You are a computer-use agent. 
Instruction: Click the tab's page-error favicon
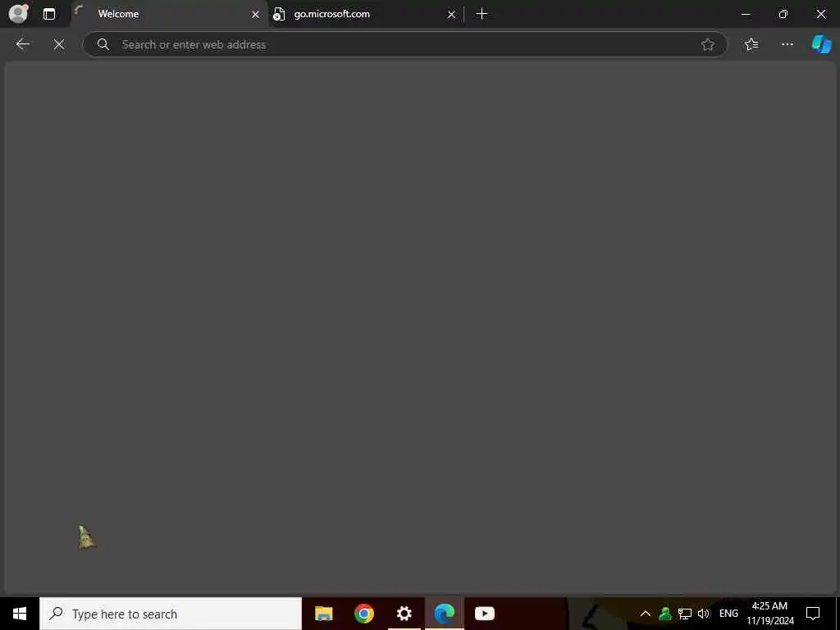tap(279, 14)
